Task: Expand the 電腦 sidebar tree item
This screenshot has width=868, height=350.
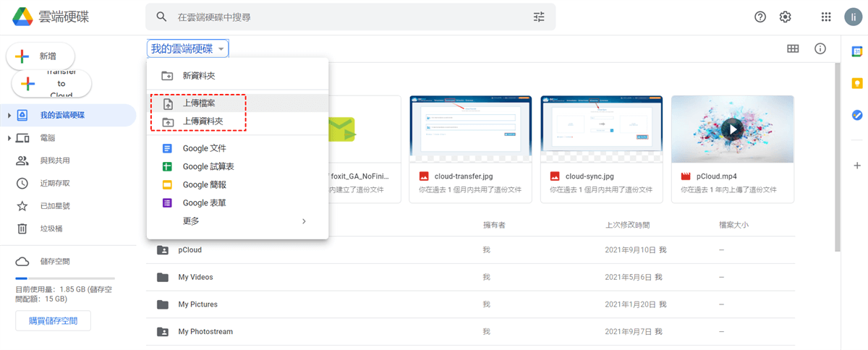Action: coord(9,137)
